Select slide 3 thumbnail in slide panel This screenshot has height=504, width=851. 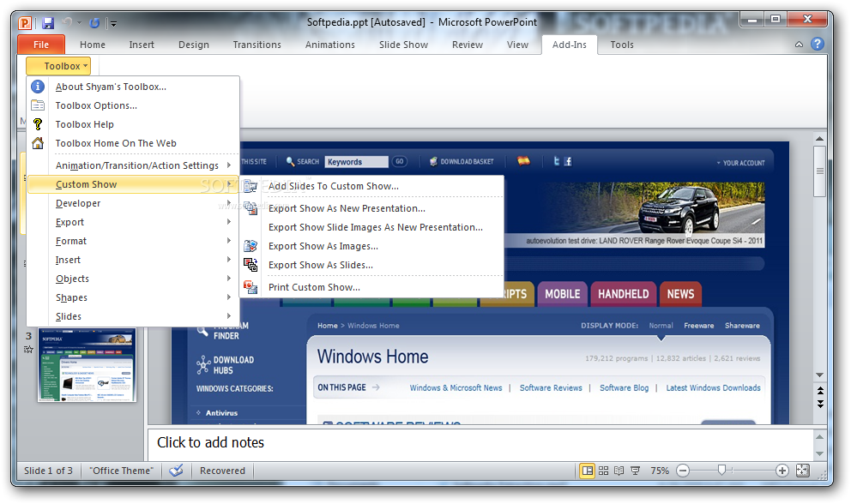[x=87, y=364]
